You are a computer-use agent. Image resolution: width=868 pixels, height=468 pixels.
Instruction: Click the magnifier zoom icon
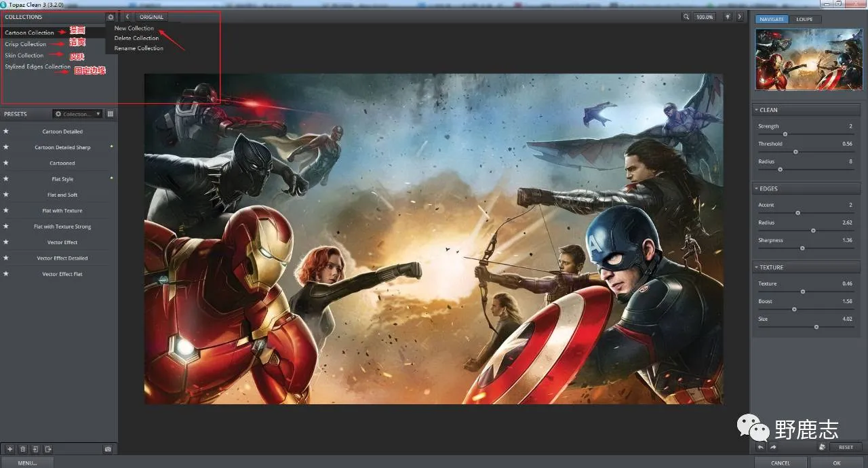point(686,17)
